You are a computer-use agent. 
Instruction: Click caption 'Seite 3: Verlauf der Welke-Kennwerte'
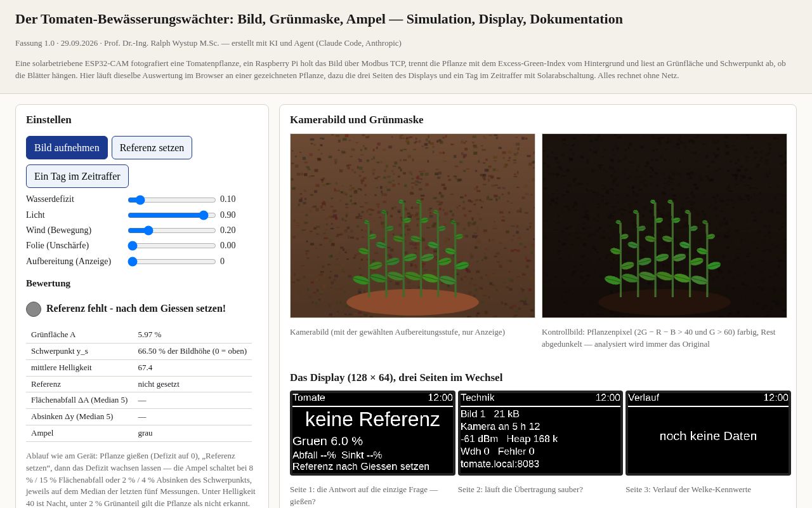click(x=688, y=490)
